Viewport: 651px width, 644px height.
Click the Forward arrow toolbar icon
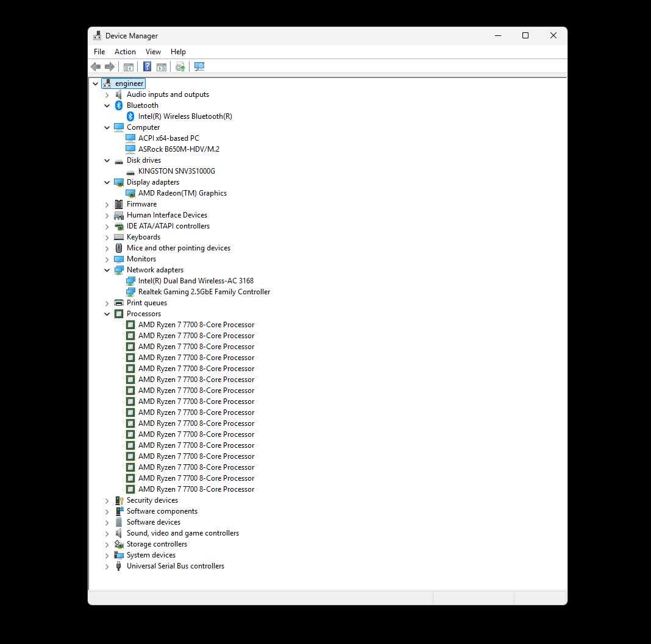tap(110, 67)
